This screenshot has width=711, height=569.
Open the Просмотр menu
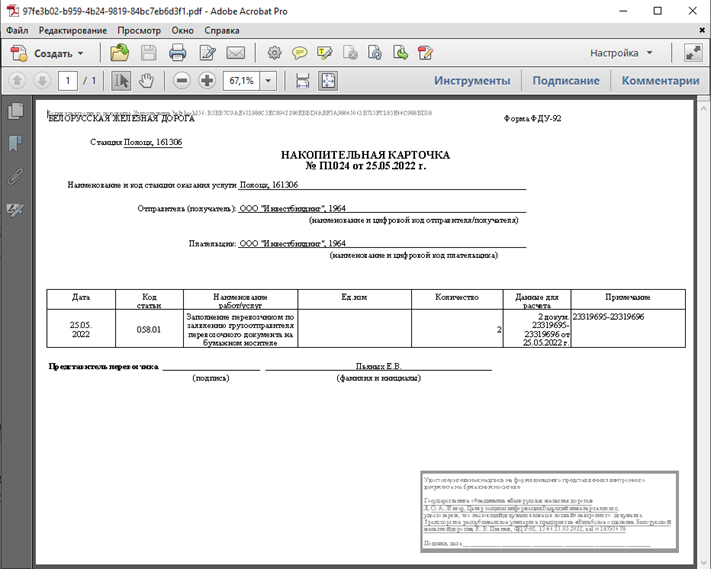point(139,30)
